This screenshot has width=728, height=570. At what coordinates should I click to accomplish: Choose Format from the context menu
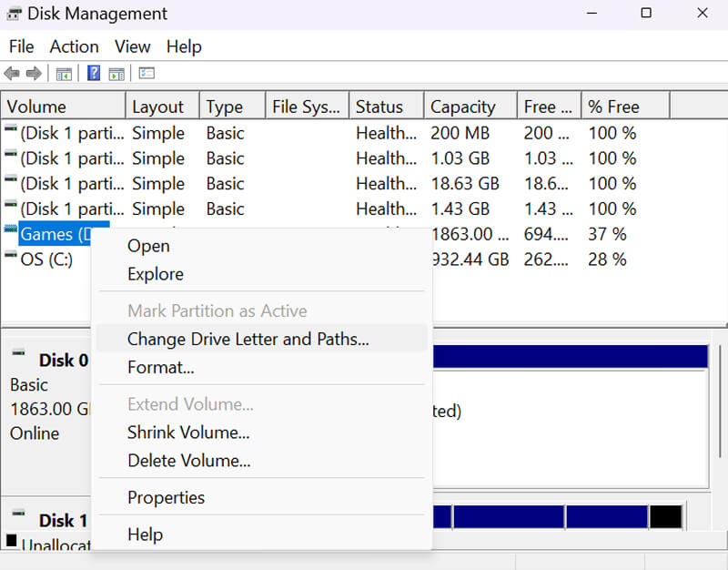point(160,367)
